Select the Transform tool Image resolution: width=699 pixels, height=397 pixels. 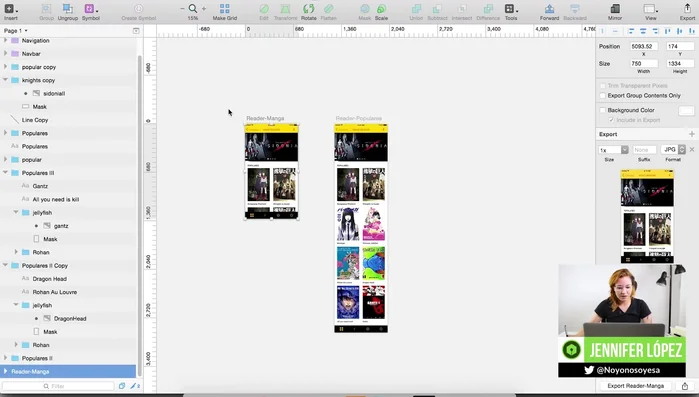point(285,12)
